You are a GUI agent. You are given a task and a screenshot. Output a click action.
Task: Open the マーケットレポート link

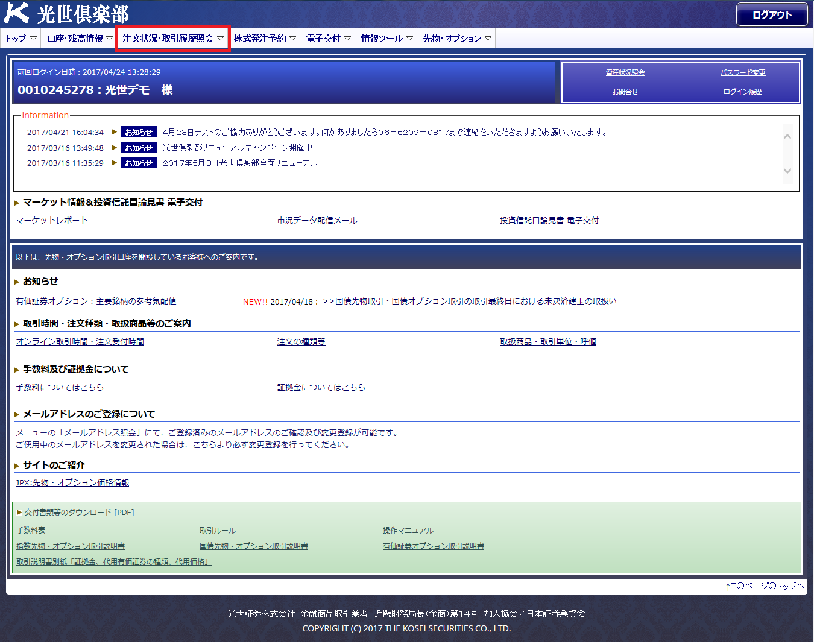click(x=52, y=221)
